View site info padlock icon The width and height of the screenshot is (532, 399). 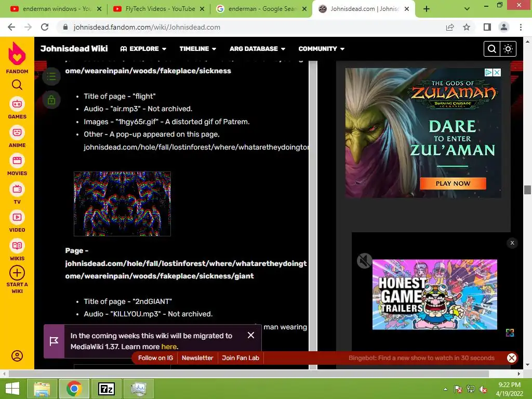coord(65,27)
